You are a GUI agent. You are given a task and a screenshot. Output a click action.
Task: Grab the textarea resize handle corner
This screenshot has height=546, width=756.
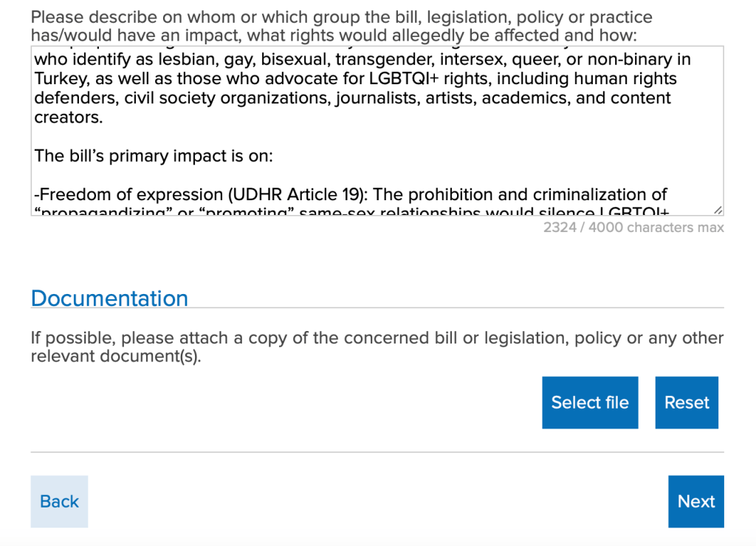[x=718, y=210]
